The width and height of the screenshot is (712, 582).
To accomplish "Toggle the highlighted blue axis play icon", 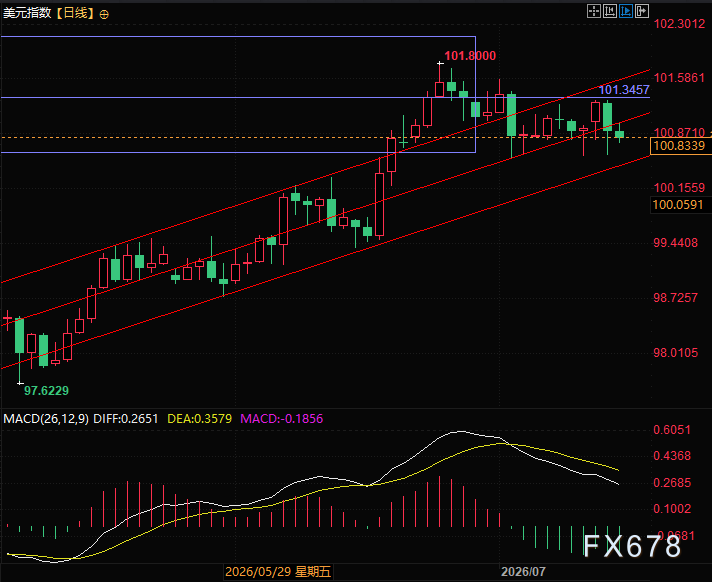I will pyautogui.click(x=626, y=11).
